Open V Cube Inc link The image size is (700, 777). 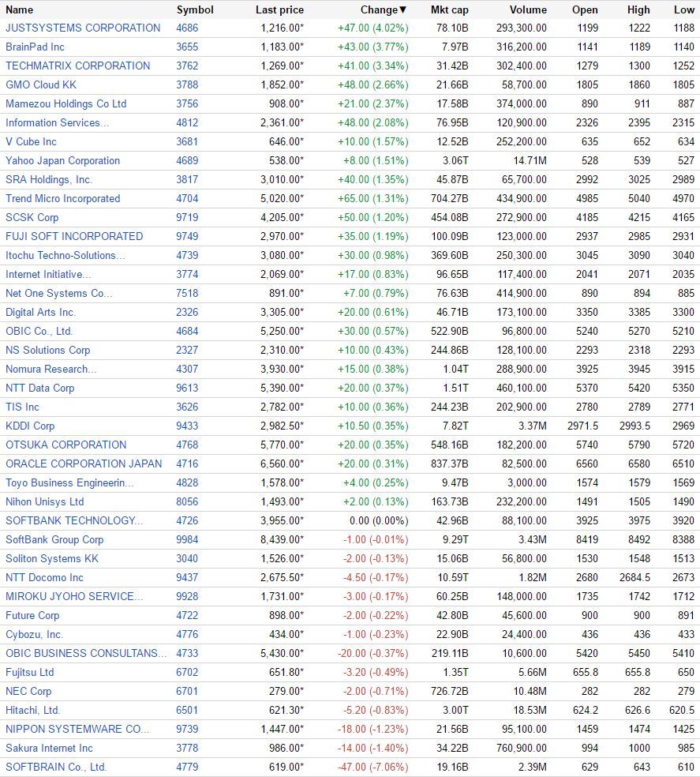[31, 141]
